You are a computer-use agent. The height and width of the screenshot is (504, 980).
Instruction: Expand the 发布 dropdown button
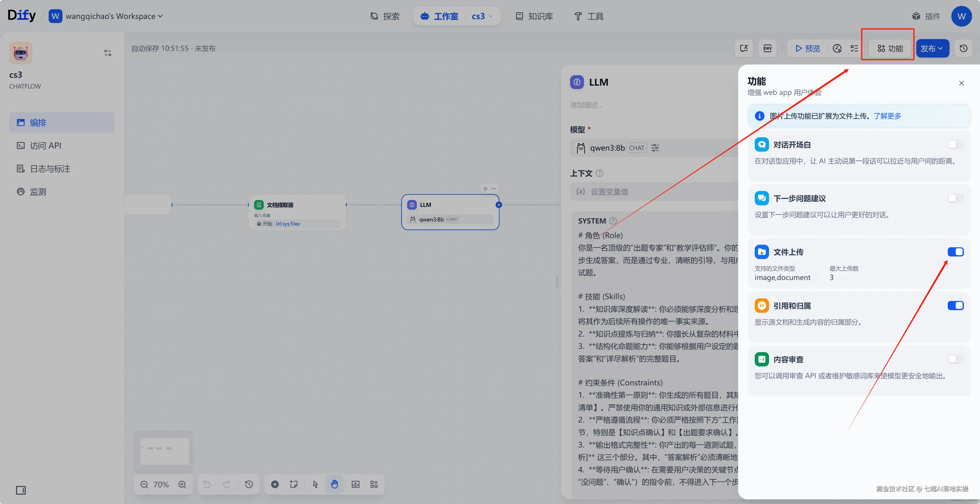point(932,48)
